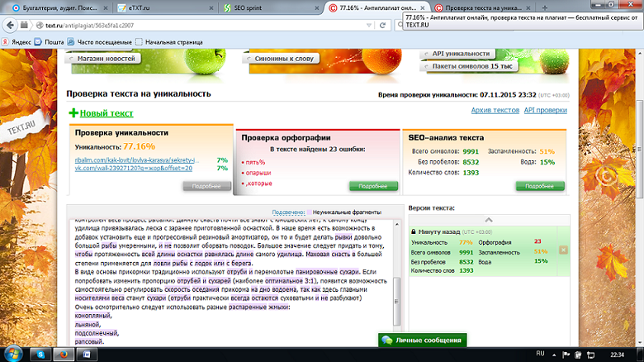644x362 pixels.
Task: Open Магазин новостей banner button
Action: click(105, 59)
